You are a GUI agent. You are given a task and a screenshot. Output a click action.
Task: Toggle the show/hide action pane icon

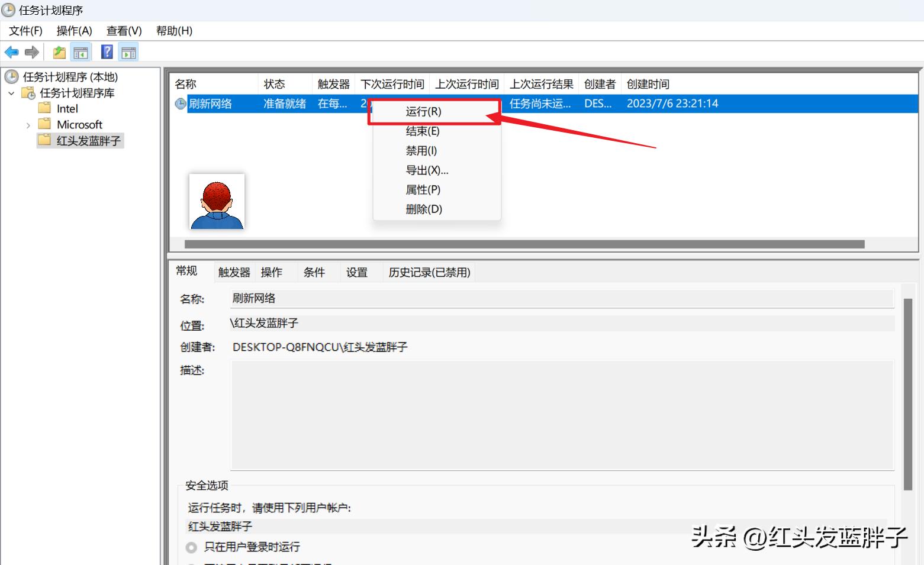point(128,52)
